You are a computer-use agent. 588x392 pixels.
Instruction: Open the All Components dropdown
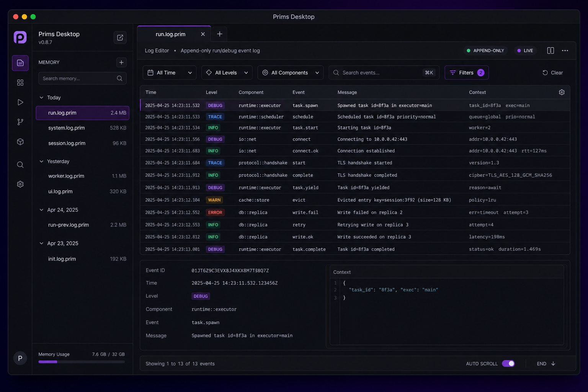(x=291, y=73)
